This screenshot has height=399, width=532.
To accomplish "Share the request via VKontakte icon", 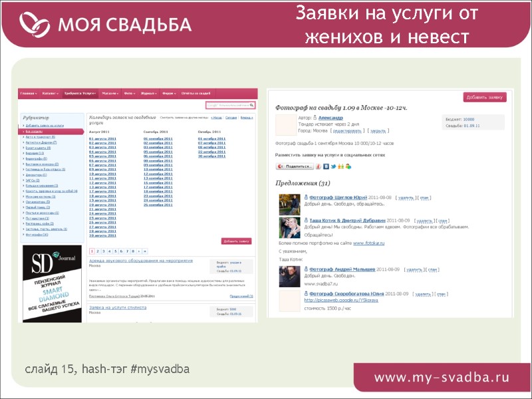I will (326, 166).
